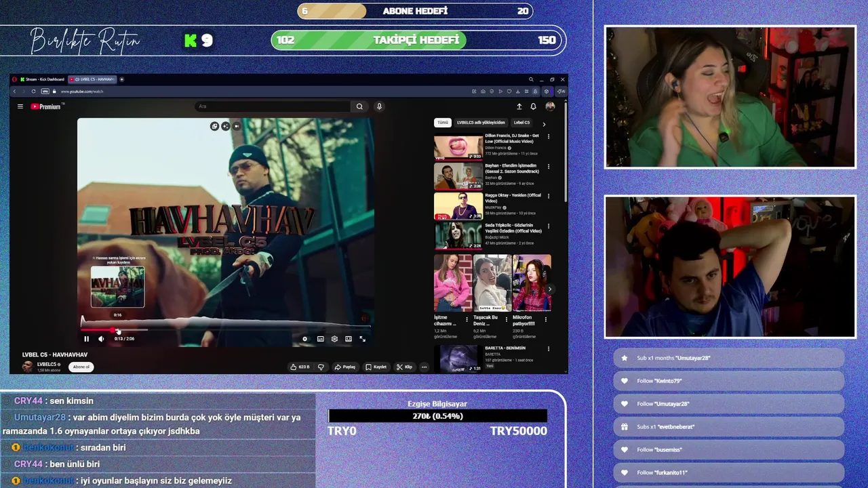Open options menu for Bayhan video
This screenshot has height=488, width=868.
[549, 167]
